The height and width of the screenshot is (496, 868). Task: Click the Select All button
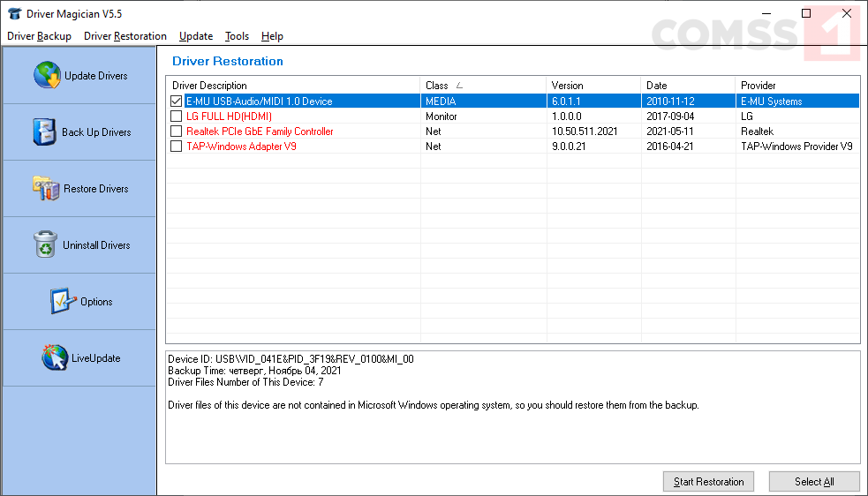click(x=814, y=482)
